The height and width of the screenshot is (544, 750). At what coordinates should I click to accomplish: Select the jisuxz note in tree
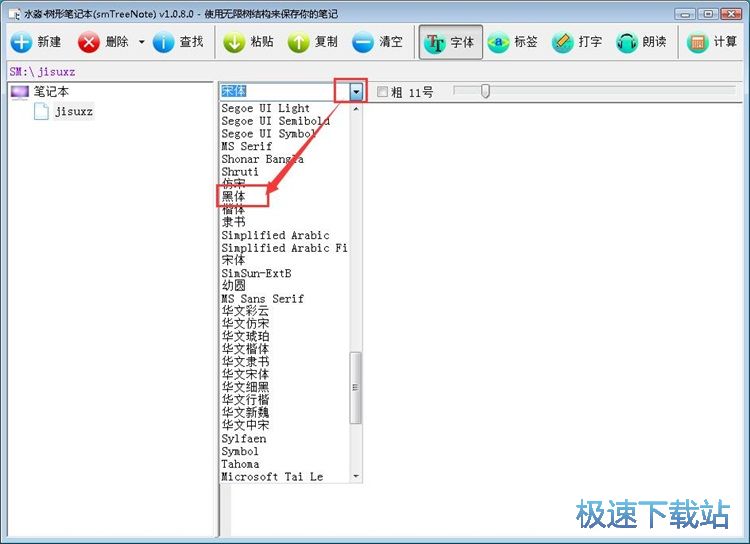click(73, 111)
